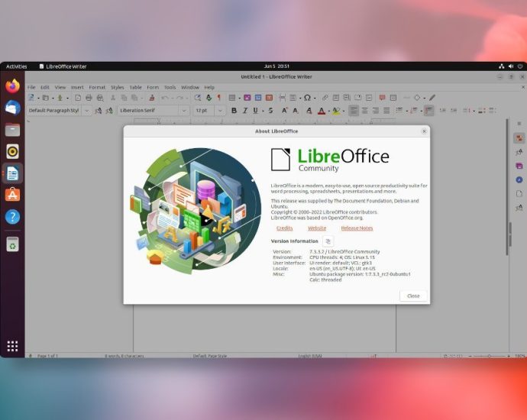Toggle center alignment

pos(364,111)
